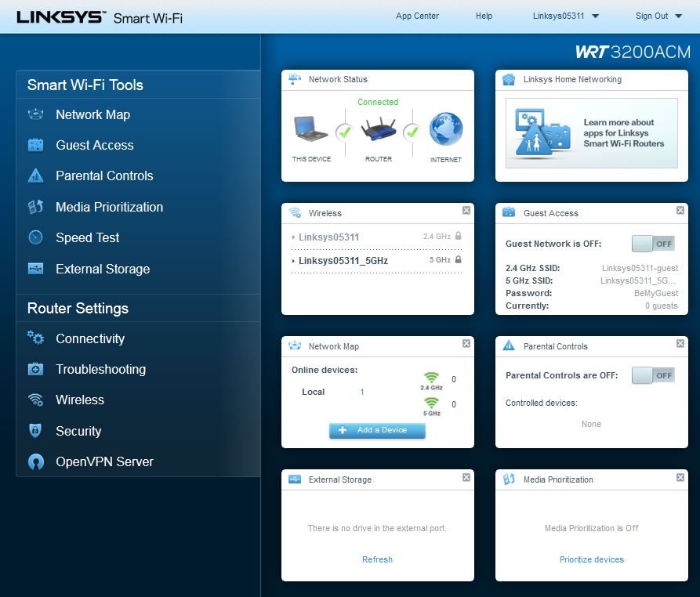Open Speed Test from the sidebar
Image resolution: width=700 pixels, height=597 pixels.
[88, 237]
